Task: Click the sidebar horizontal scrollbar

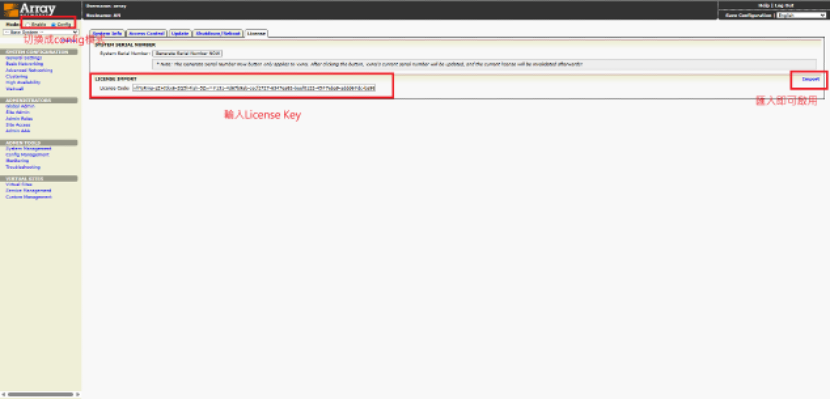Action: tap(41, 394)
